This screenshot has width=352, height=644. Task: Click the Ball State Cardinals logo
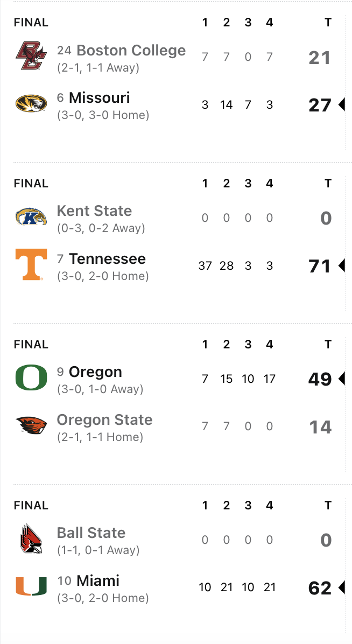click(31, 539)
